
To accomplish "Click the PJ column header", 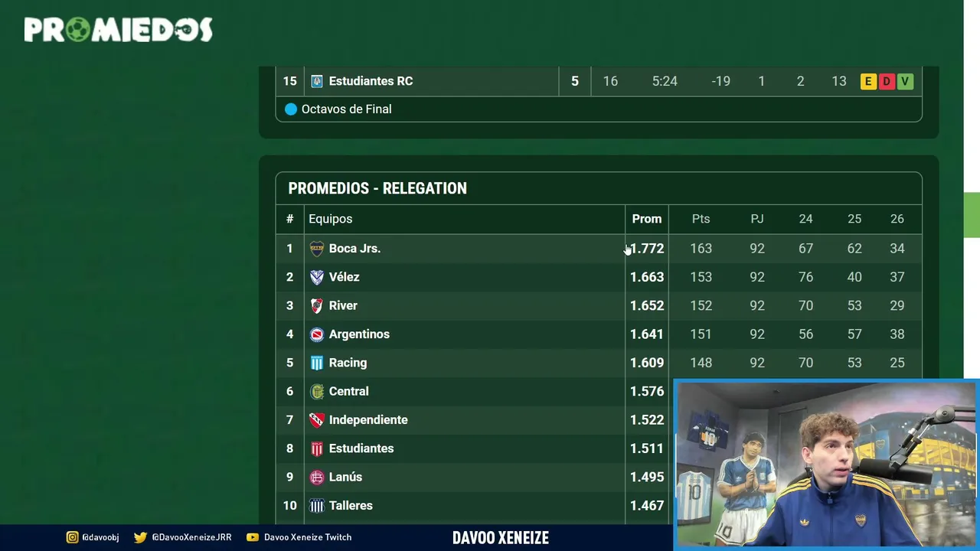I will pyautogui.click(x=757, y=219).
